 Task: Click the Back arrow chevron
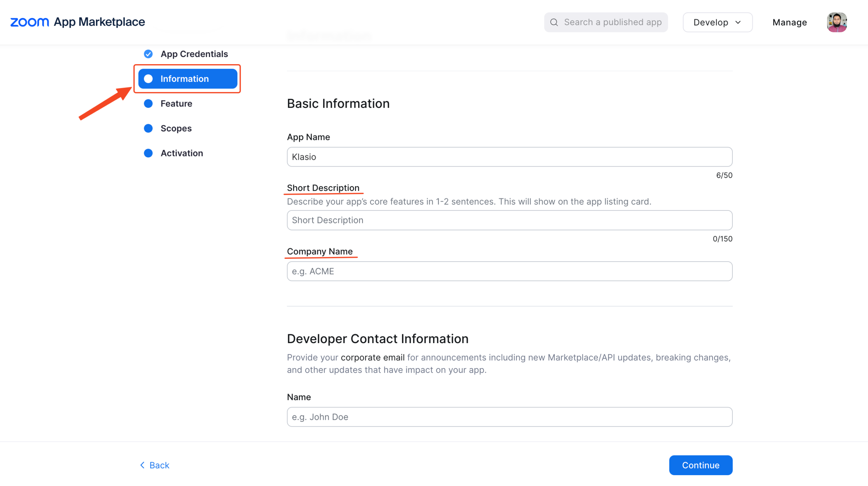[142, 465]
